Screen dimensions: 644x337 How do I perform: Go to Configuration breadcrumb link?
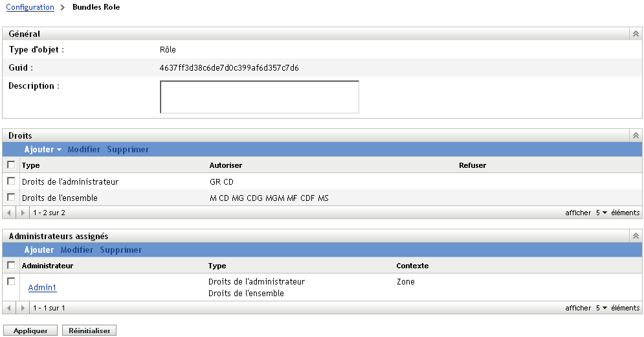coord(30,7)
